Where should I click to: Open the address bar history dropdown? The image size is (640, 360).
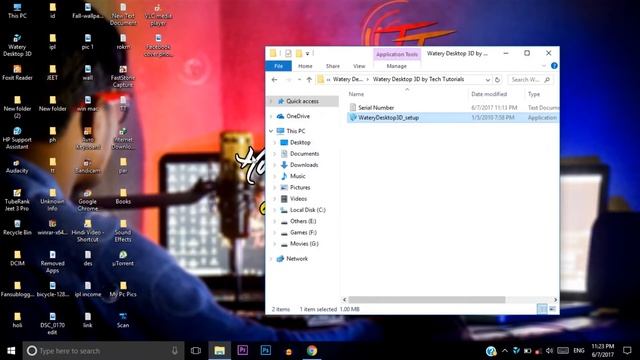488,80
